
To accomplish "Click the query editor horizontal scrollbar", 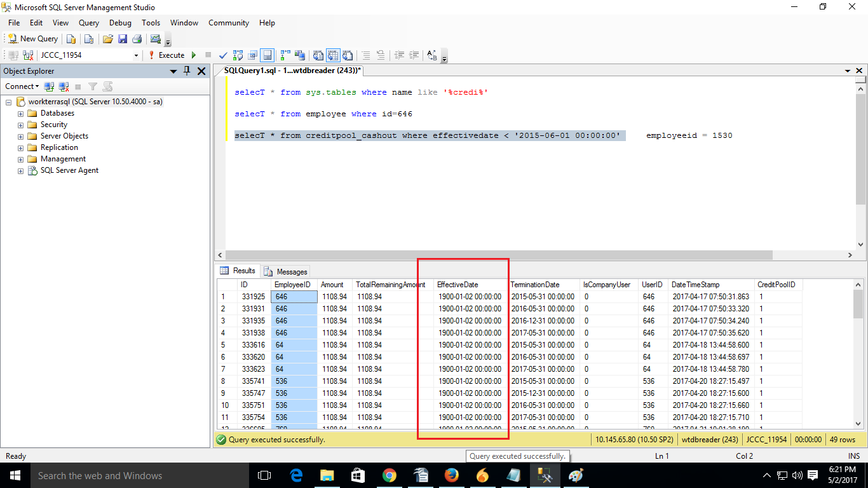I will (x=499, y=255).
